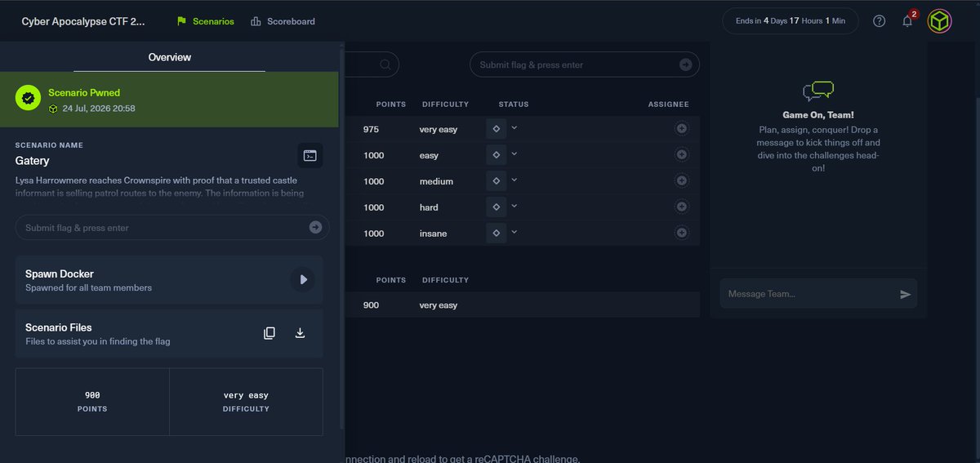Screen dimensions: 980x463
Task: Click the overview panel scrollbar
Action: [341, 237]
